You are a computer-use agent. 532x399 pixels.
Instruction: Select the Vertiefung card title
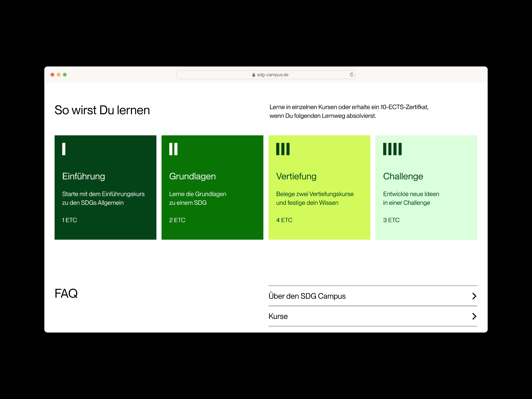tap(296, 176)
